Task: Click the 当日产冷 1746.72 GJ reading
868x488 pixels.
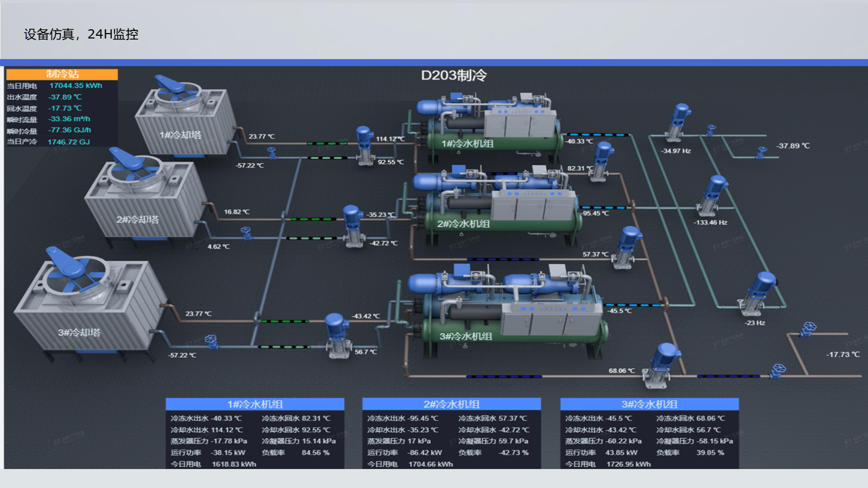Action: click(x=68, y=142)
